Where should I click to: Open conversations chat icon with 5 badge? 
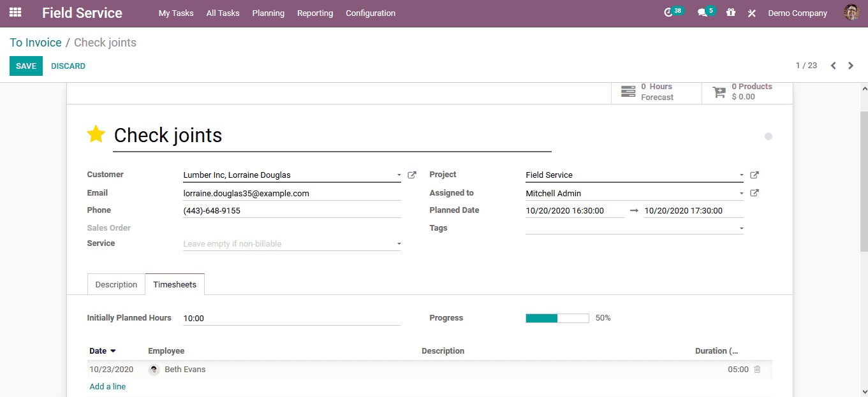[x=706, y=12]
